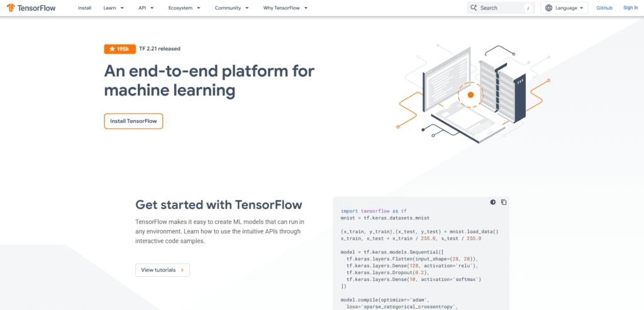
Task: Click the TF 2.21 released text
Action: pyautogui.click(x=160, y=49)
